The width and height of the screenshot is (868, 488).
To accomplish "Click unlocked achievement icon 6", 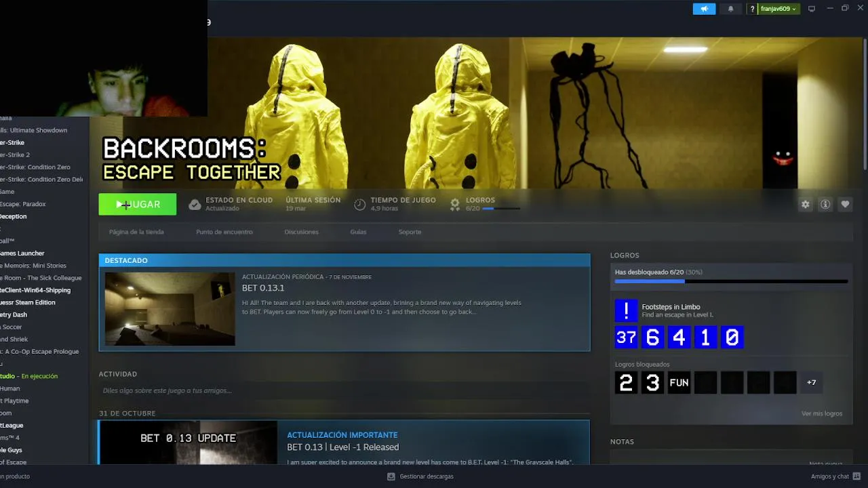I will click(652, 338).
